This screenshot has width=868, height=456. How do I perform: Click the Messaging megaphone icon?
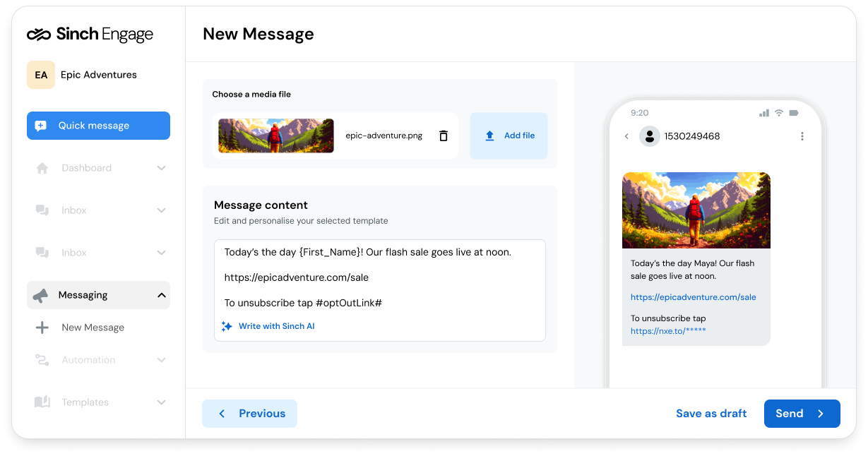coord(42,294)
